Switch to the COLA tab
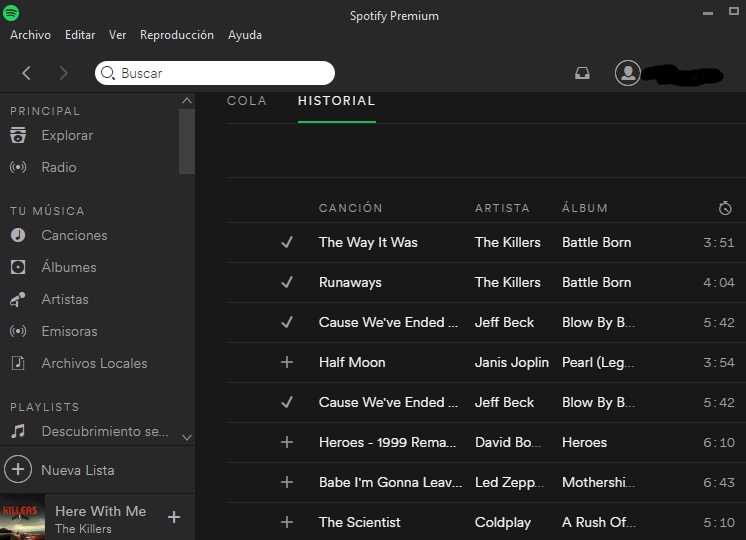Viewport: 746px width, 540px height. [x=246, y=101]
